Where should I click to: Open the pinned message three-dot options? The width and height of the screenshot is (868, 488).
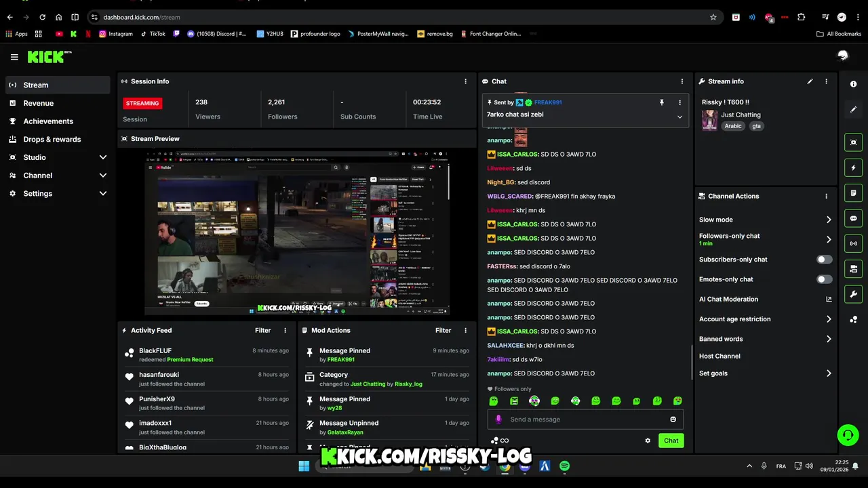(x=679, y=103)
